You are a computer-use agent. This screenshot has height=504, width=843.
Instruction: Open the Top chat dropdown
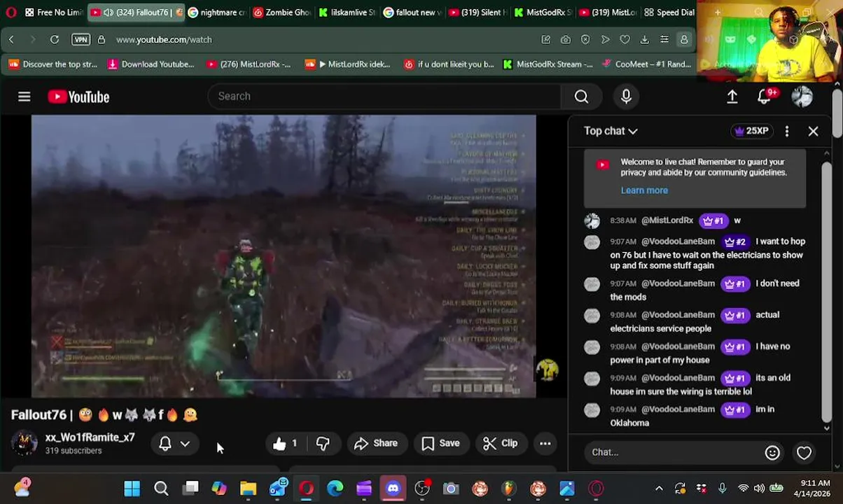click(611, 131)
